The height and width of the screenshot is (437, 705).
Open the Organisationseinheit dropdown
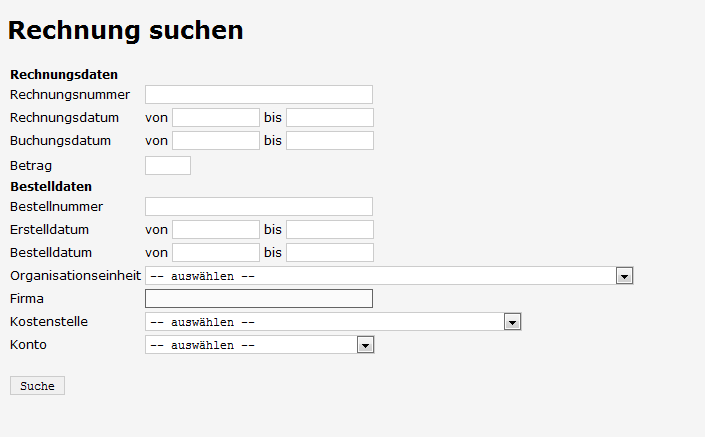point(380,276)
